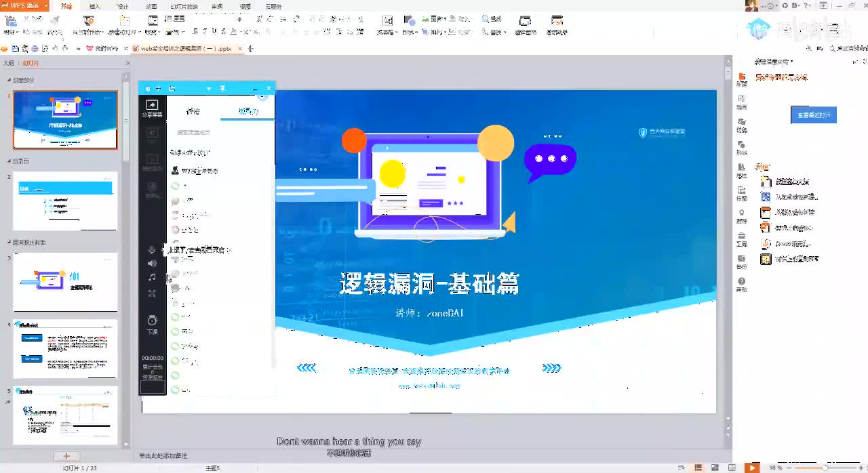The image size is (868, 473).
Task: Toggle Underline formatting in ribbon
Action: [214, 31]
